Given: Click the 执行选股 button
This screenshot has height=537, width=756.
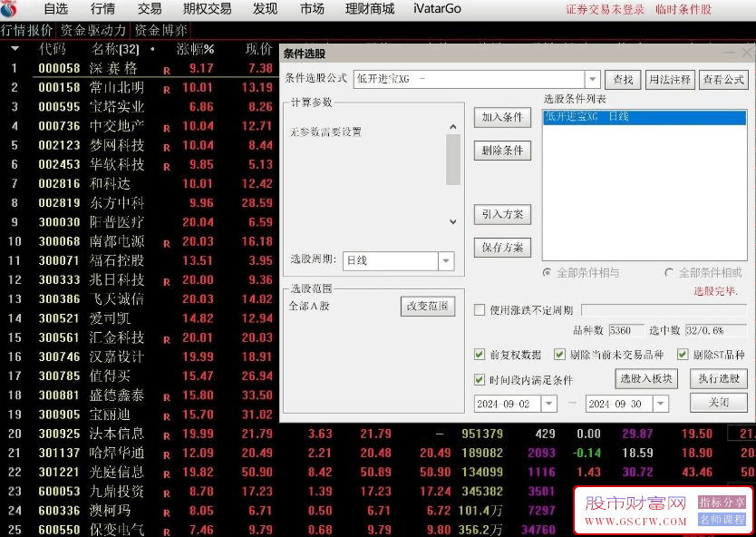Looking at the screenshot, I should tap(719, 379).
